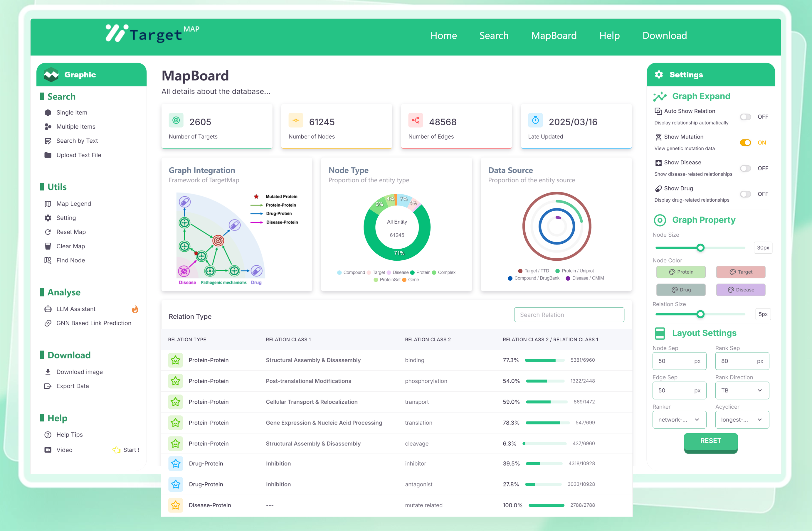Go to the MapBoard nav item
Screen dimensions: 812x531
(554, 36)
